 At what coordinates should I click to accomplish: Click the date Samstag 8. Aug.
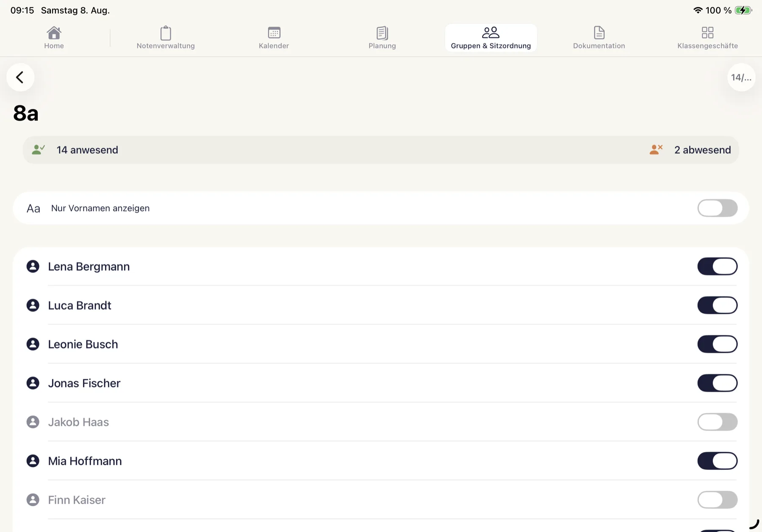pyautogui.click(x=75, y=10)
